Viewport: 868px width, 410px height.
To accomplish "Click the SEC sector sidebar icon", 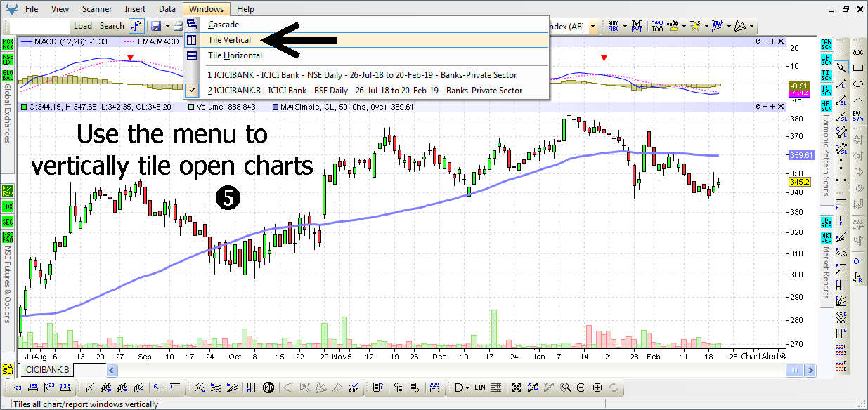I will (x=8, y=222).
